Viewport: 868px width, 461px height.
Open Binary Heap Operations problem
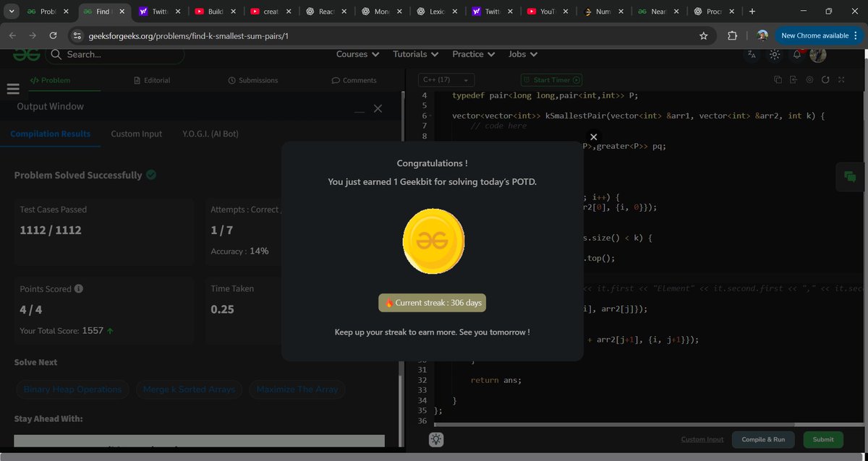coord(72,389)
